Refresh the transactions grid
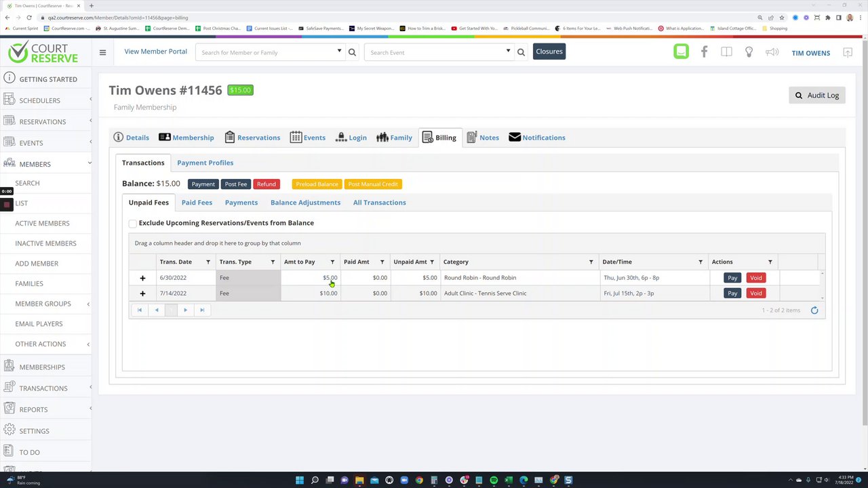868x488 pixels. click(x=814, y=310)
